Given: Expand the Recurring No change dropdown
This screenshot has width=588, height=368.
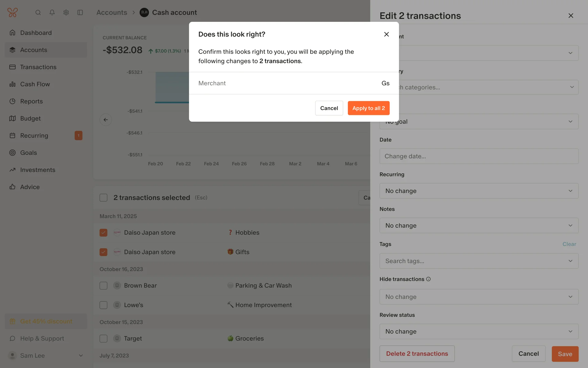Looking at the screenshot, I should pos(479,191).
